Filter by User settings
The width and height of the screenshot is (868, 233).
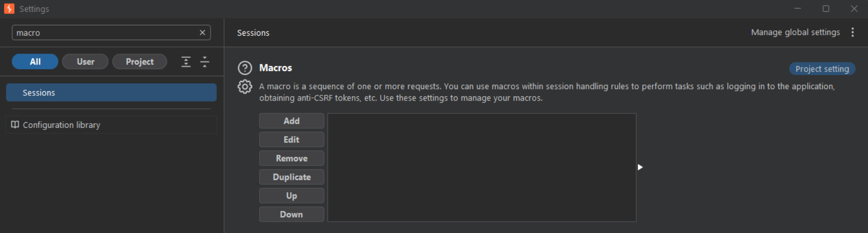click(x=86, y=62)
